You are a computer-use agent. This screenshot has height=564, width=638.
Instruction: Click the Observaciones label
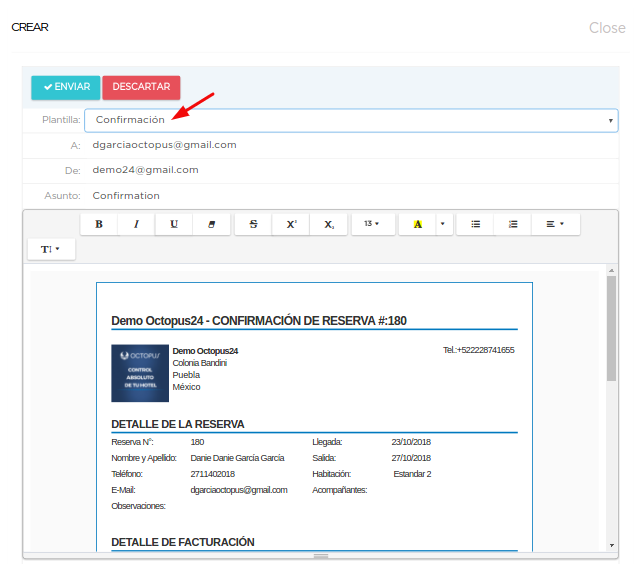pos(138,506)
